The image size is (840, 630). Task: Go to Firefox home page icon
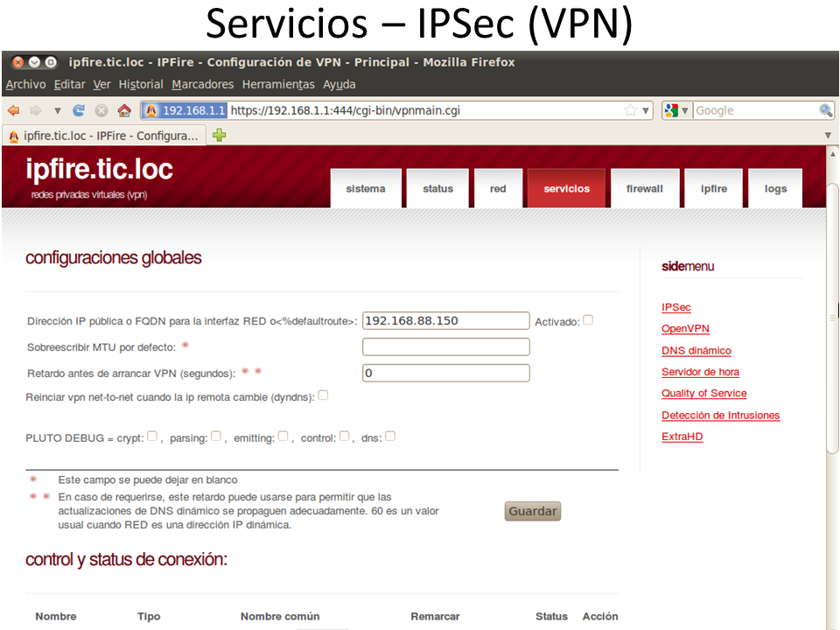click(x=124, y=111)
